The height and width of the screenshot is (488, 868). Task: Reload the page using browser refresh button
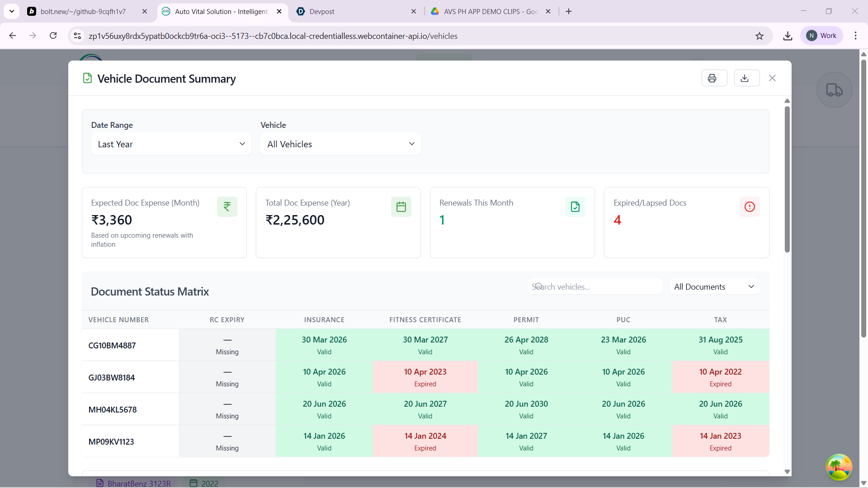[53, 36]
